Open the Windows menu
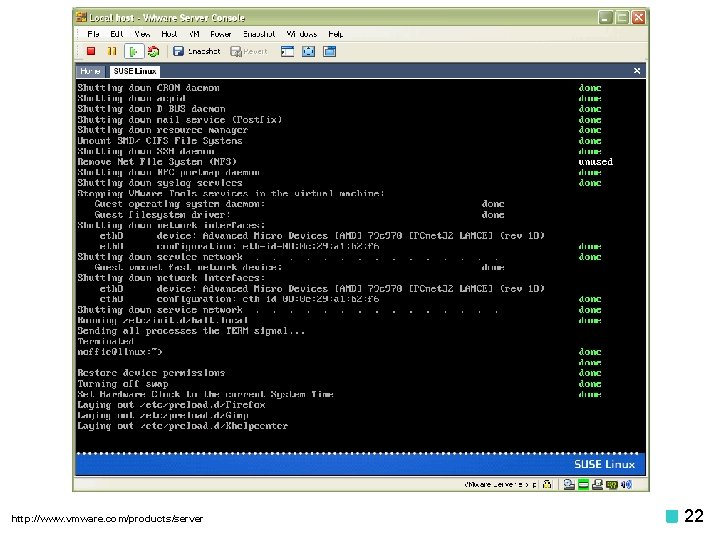The height and width of the screenshot is (540, 720). click(302, 34)
